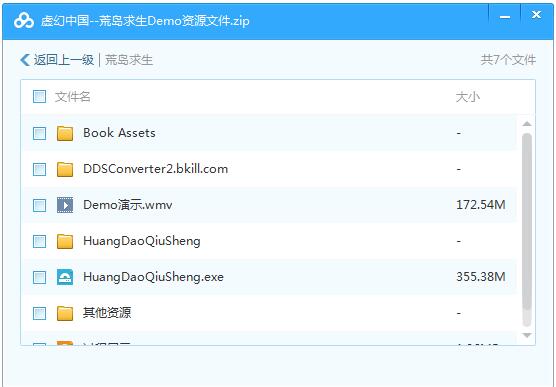This screenshot has width=556, height=387.
Task: Open the DDSConverter2.bkill.com folder icon
Action: coord(65,169)
